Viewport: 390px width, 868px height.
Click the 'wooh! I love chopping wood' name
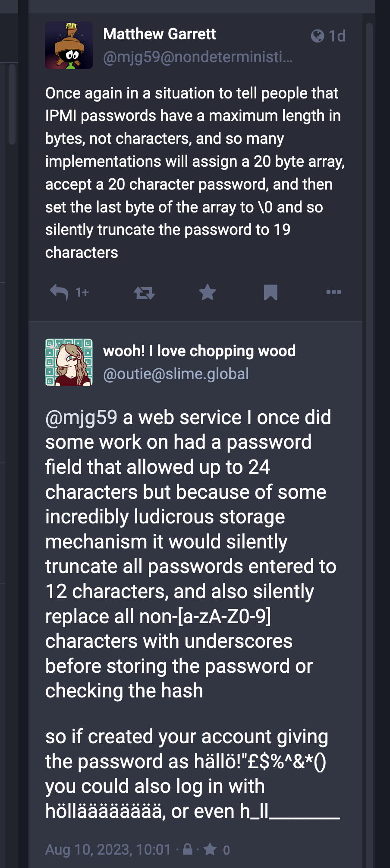(199, 351)
